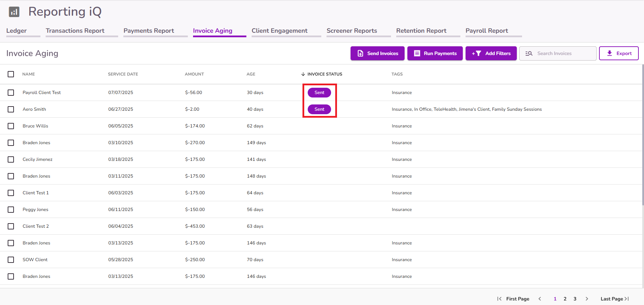Image resolution: width=644 pixels, height=305 pixels.
Task: Sort by the Name column header
Action: pyautogui.click(x=29, y=74)
